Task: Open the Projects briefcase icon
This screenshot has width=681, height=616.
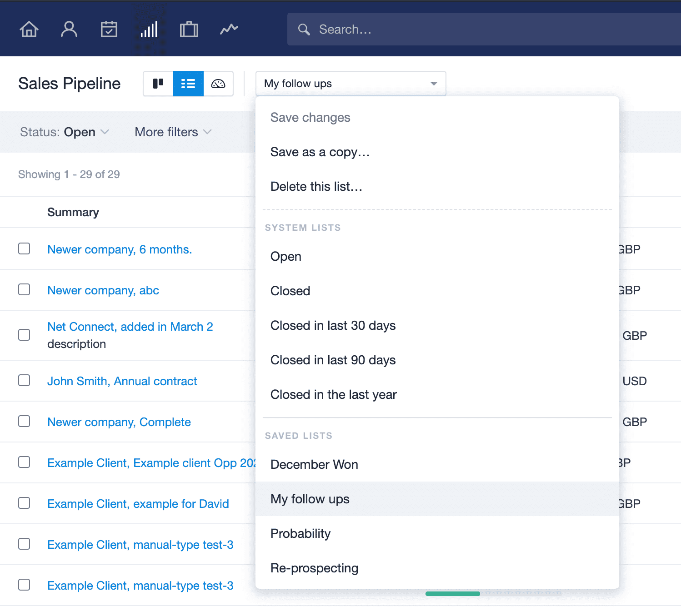Action: [x=189, y=29]
